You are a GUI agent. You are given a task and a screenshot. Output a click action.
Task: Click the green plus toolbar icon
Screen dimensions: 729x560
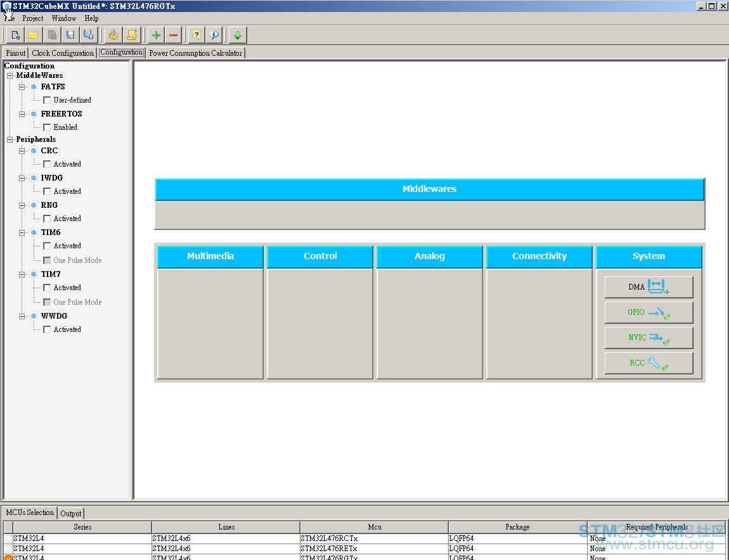pos(156,35)
